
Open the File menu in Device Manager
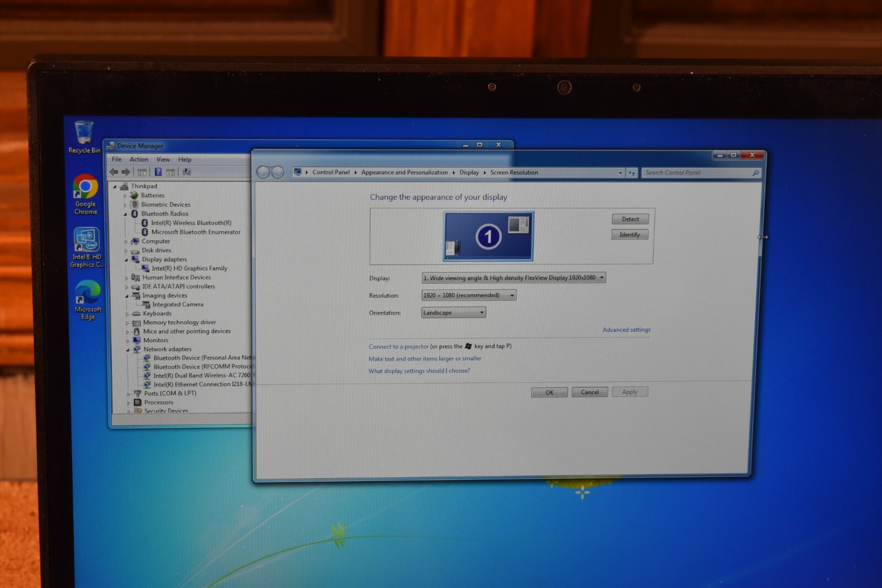coord(117,159)
